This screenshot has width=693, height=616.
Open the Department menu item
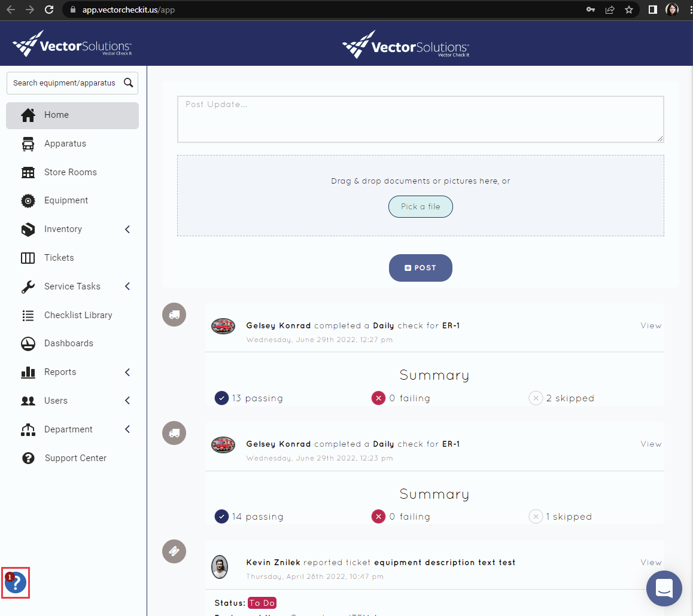(68, 429)
